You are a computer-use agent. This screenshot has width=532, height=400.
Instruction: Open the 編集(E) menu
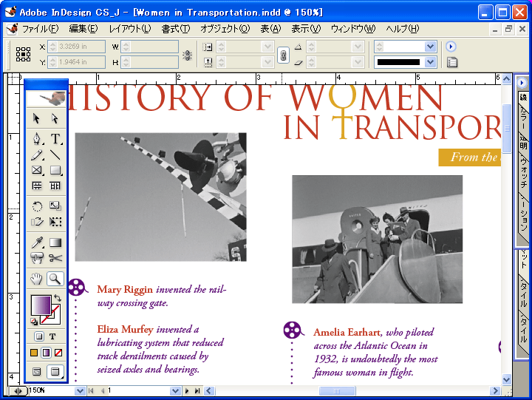point(83,29)
